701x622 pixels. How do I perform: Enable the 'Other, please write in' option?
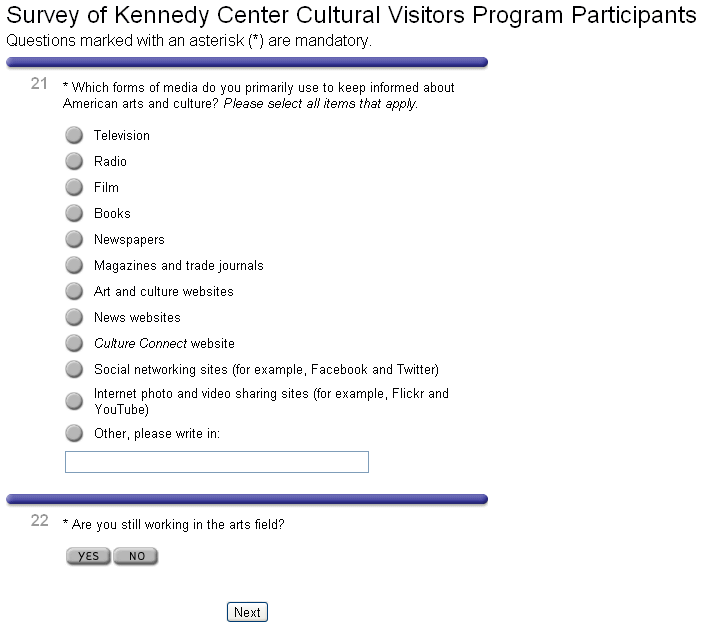point(74,433)
